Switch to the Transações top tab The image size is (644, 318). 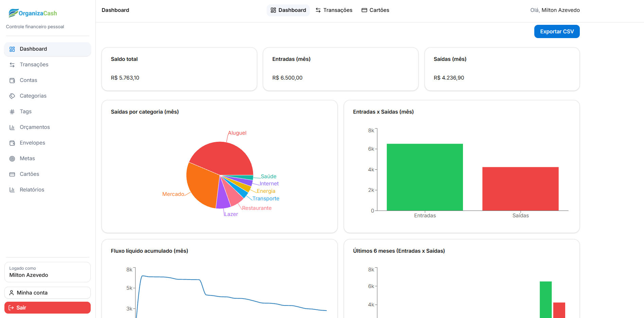[334, 10]
